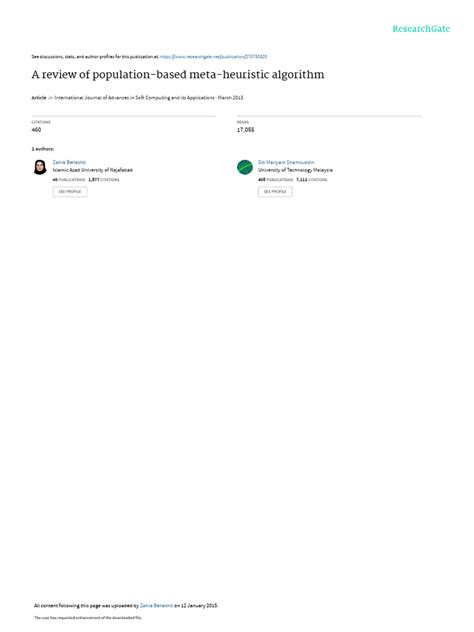This screenshot has height=632, width=474.
Task: Click the 17,055 reads count
Action: [x=245, y=129]
